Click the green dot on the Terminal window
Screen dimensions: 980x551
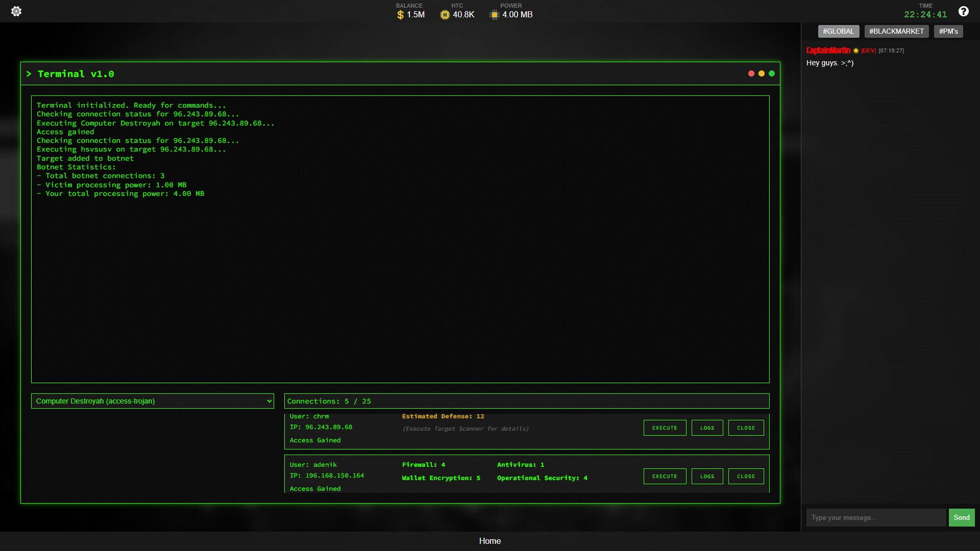click(772, 73)
